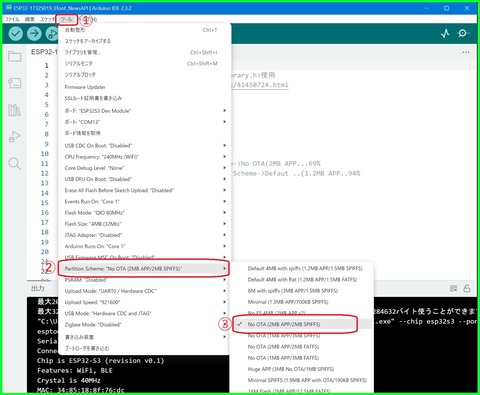Open the Library Manager sidebar icon
Viewport: 480px width, 395px height.
point(15,110)
